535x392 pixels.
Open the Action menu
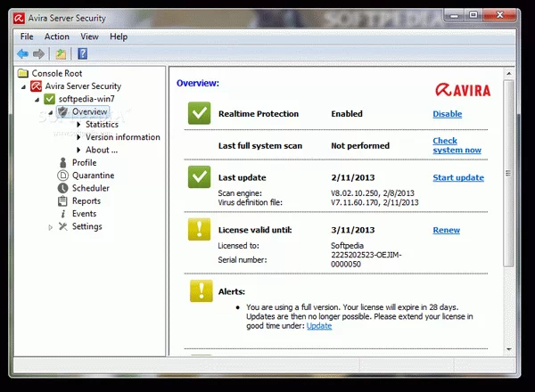57,37
